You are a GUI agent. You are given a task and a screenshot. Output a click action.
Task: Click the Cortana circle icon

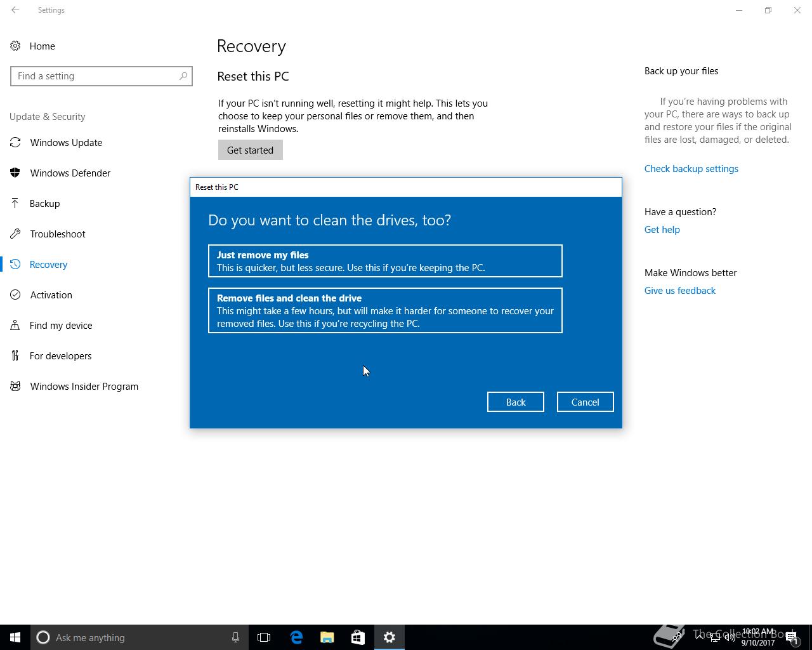43,637
